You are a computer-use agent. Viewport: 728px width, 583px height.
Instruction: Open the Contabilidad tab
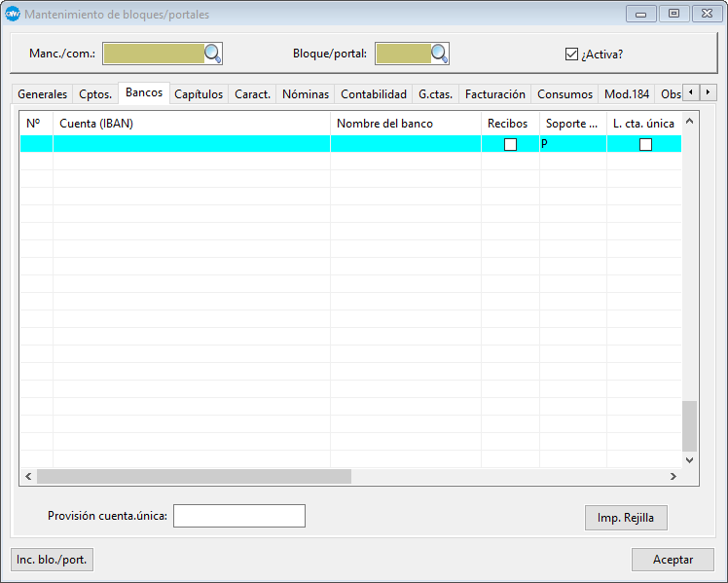click(374, 94)
